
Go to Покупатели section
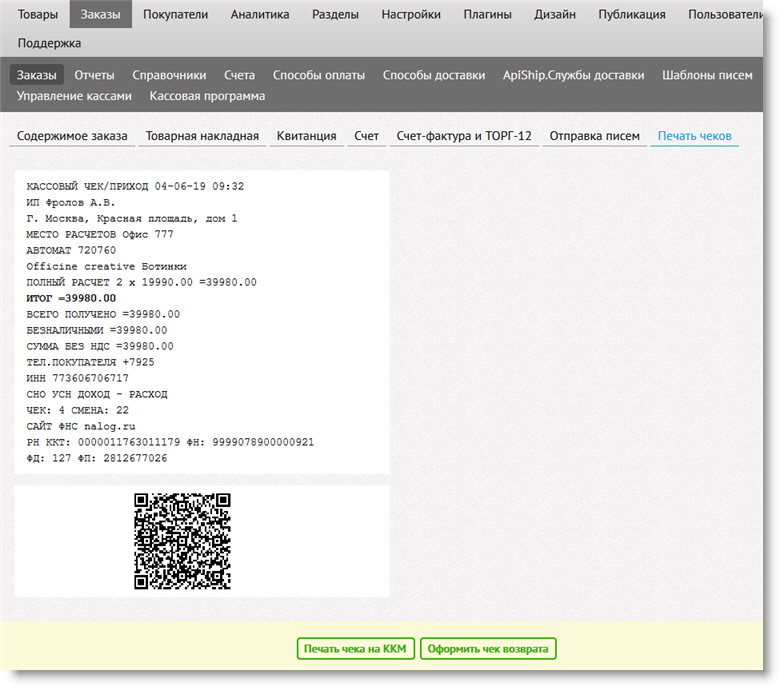pyautogui.click(x=175, y=14)
